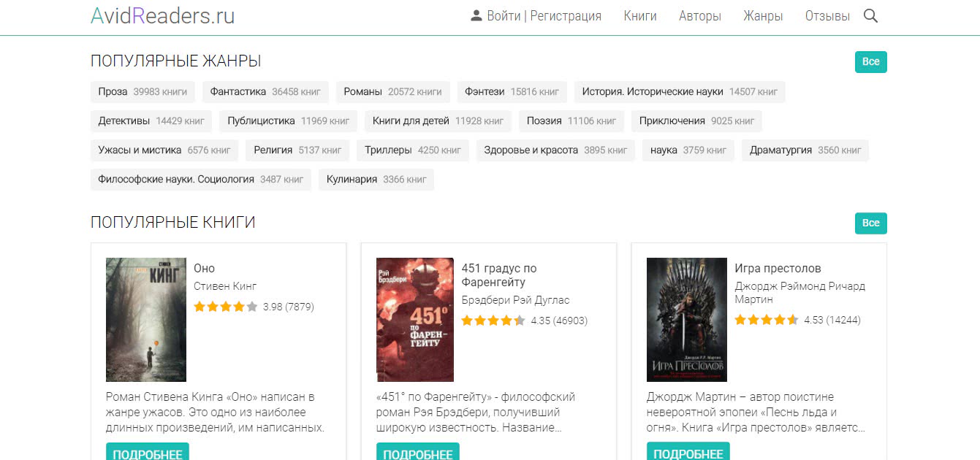Click the star rating of Игра престолов
Image resolution: width=980 pixels, height=460 pixels.
click(765, 320)
